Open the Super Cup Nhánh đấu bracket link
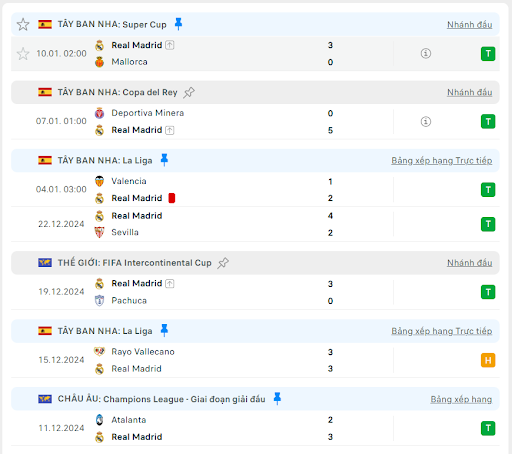Screen dimensions: 512x454 click(x=469, y=25)
